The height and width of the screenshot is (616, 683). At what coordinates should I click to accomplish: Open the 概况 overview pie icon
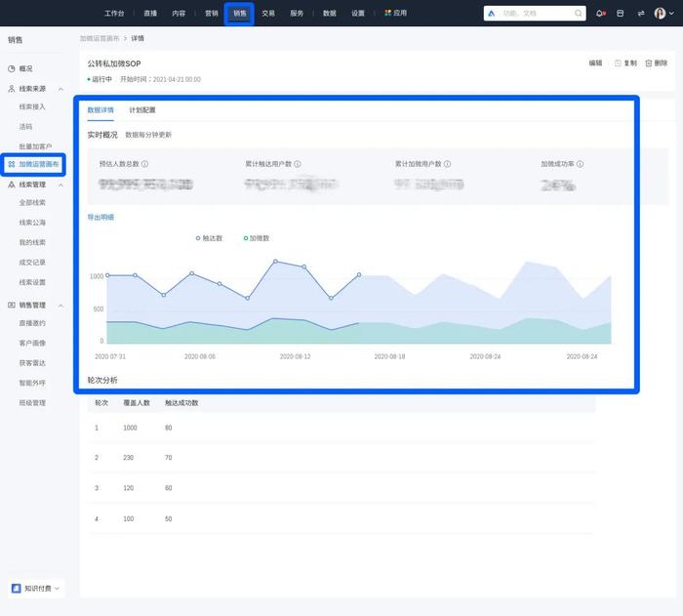click(12, 69)
